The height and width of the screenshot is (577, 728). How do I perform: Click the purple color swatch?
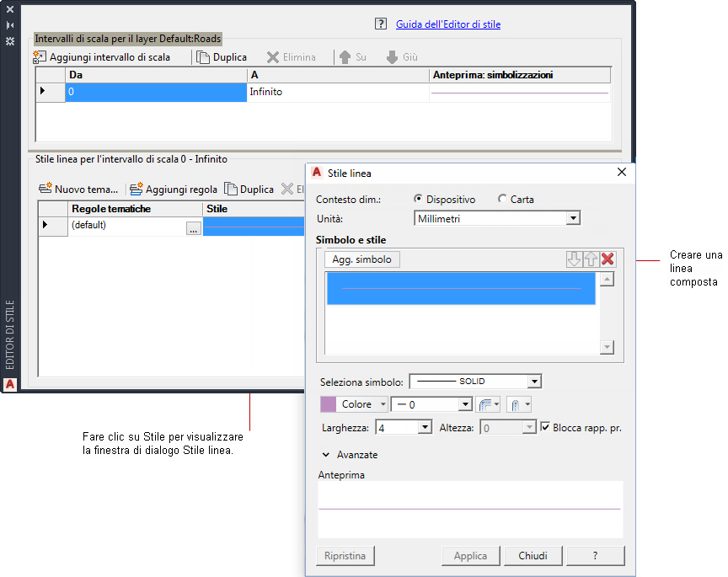click(329, 404)
